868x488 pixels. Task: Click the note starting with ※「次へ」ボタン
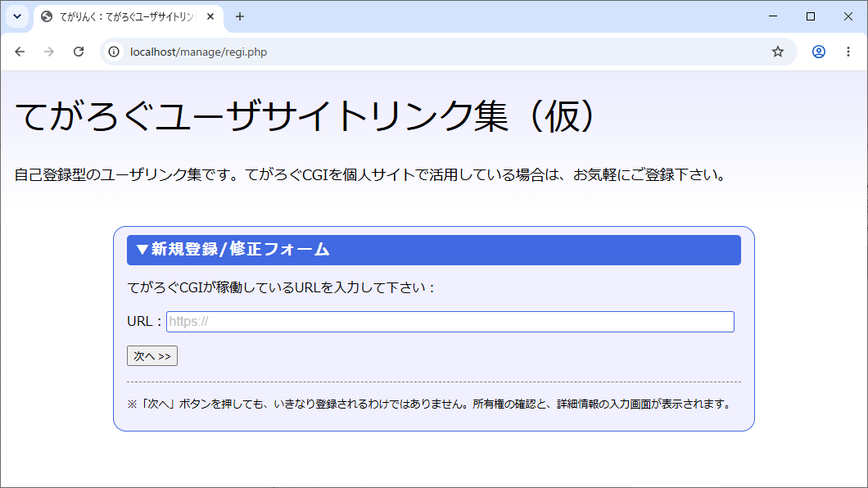[432, 404]
